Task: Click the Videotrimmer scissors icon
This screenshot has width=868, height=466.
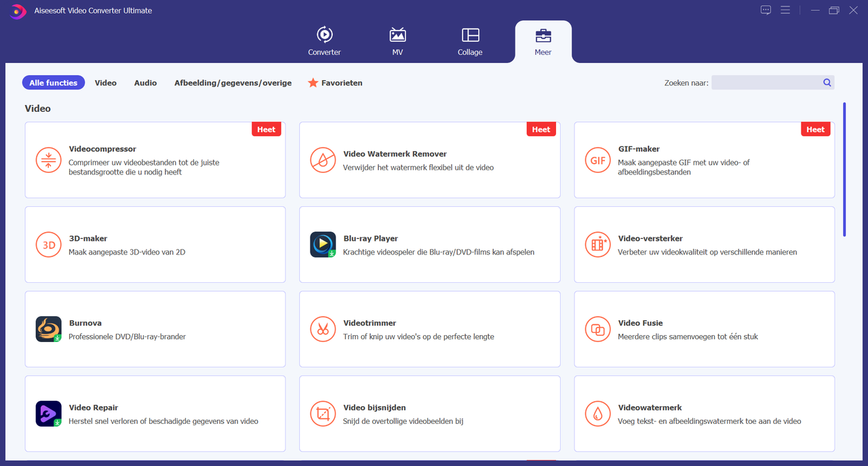Action: 323,329
